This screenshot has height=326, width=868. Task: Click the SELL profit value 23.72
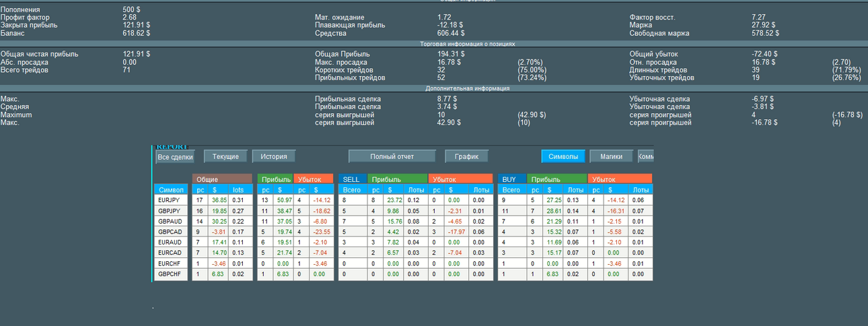[394, 200]
